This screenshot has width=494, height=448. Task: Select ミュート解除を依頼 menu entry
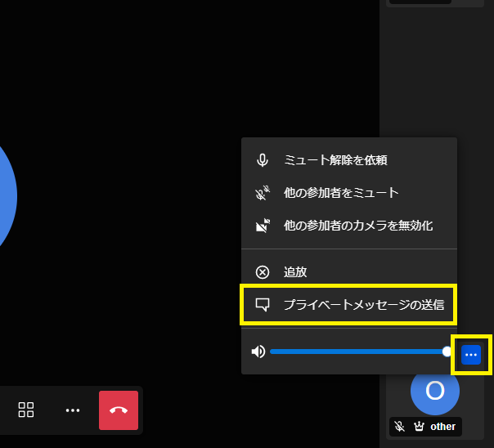pos(349,160)
